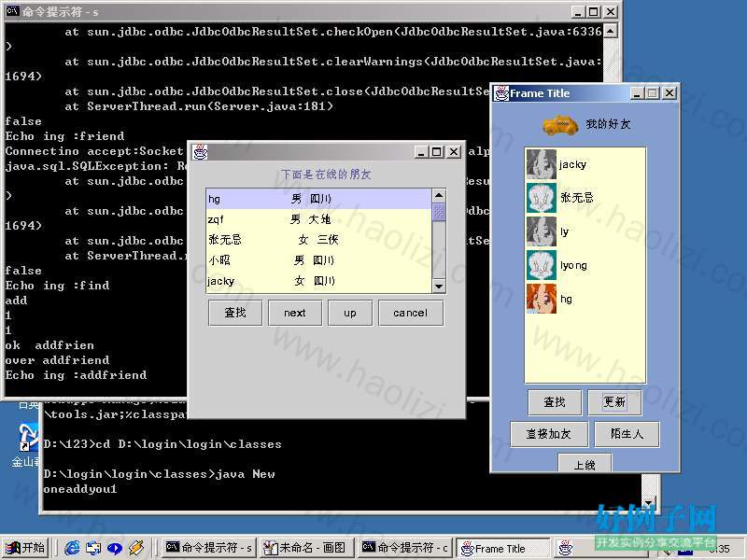
Task: Click command prompt s window scroll up arrow
Action: [611, 32]
